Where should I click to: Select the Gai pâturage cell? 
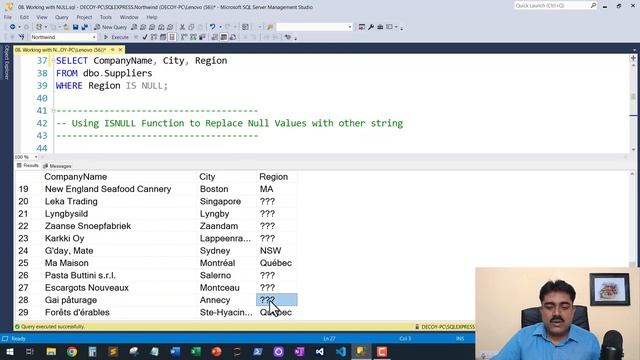(120, 300)
